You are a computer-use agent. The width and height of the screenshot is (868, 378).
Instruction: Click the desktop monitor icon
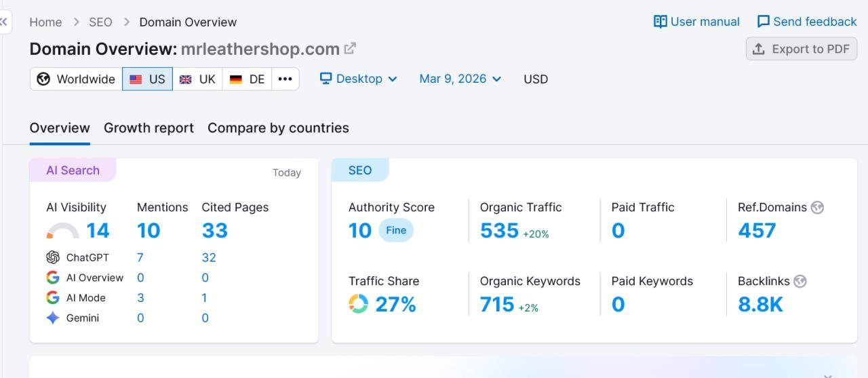(x=325, y=79)
